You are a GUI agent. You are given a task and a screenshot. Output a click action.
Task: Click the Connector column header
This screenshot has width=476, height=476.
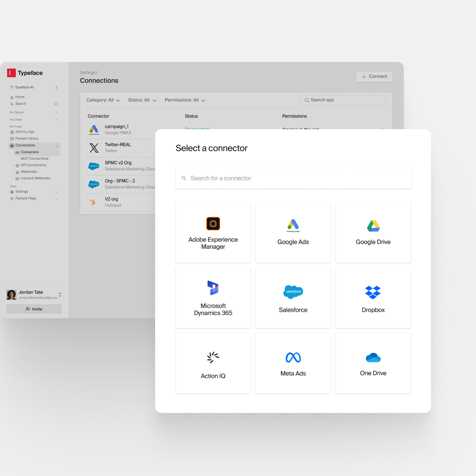(x=98, y=116)
